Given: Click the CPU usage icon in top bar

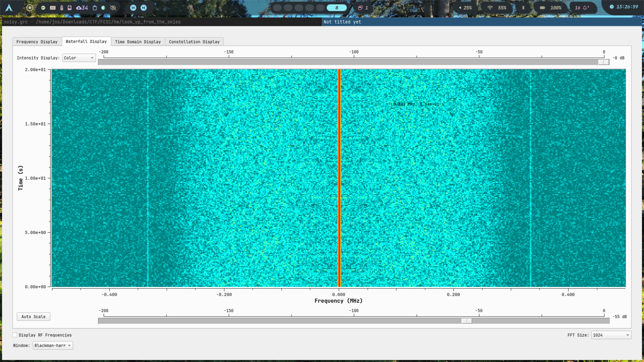Looking at the screenshot, I should click(x=43, y=8).
